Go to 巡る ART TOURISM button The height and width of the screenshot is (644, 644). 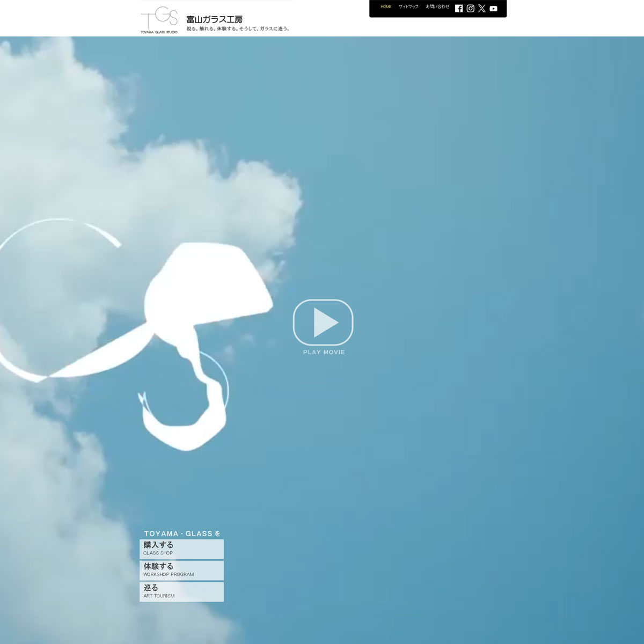click(181, 591)
